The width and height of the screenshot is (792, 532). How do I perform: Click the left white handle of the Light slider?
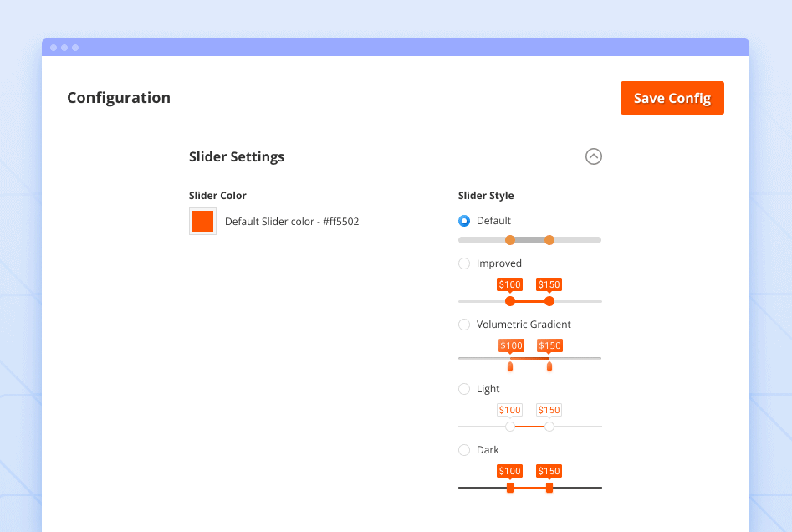coord(510,426)
